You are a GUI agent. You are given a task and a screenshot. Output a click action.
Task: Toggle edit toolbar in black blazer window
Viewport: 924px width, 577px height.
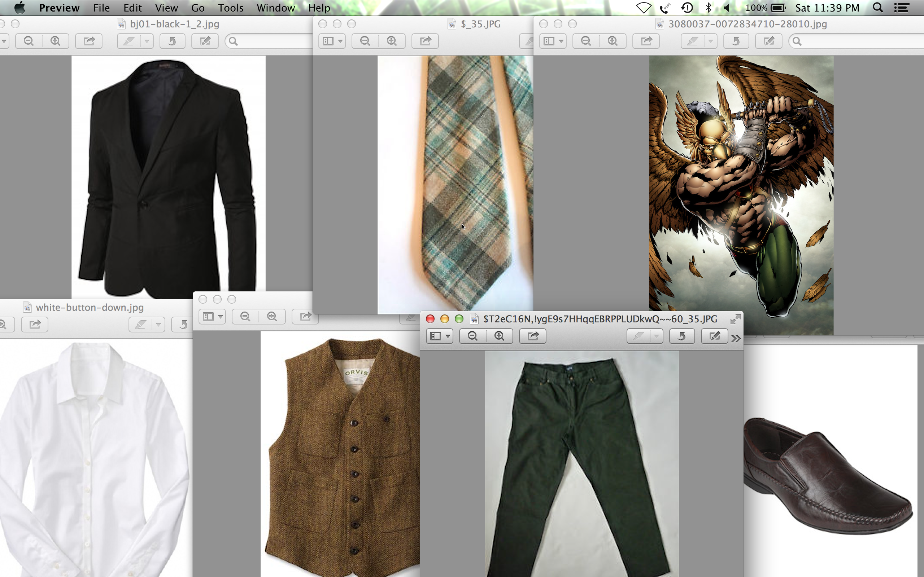205,41
